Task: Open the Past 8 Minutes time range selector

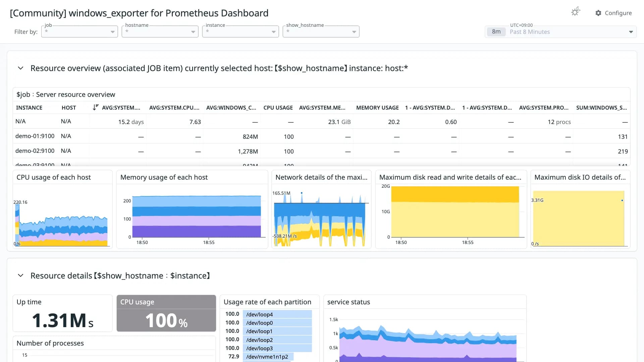Action: pyautogui.click(x=560, y=32)
